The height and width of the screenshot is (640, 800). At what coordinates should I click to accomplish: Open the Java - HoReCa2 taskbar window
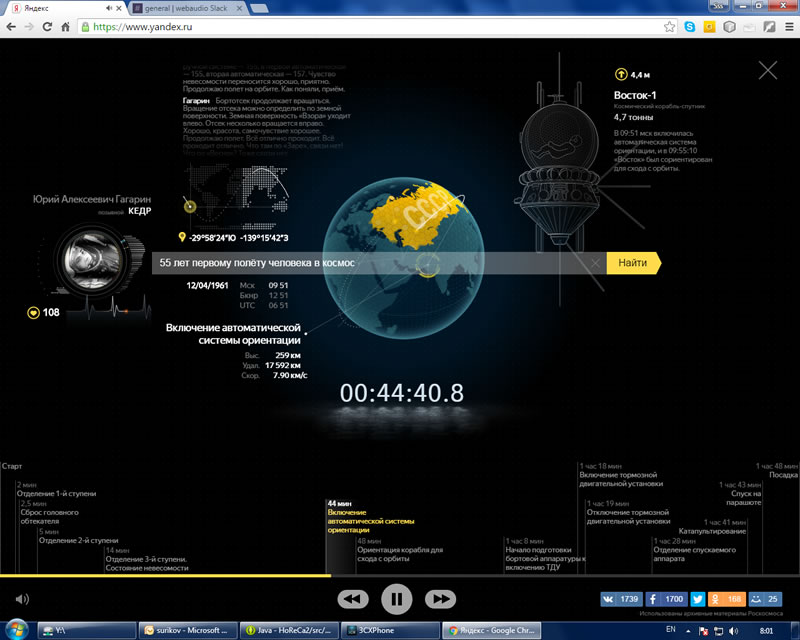point(289,630)
